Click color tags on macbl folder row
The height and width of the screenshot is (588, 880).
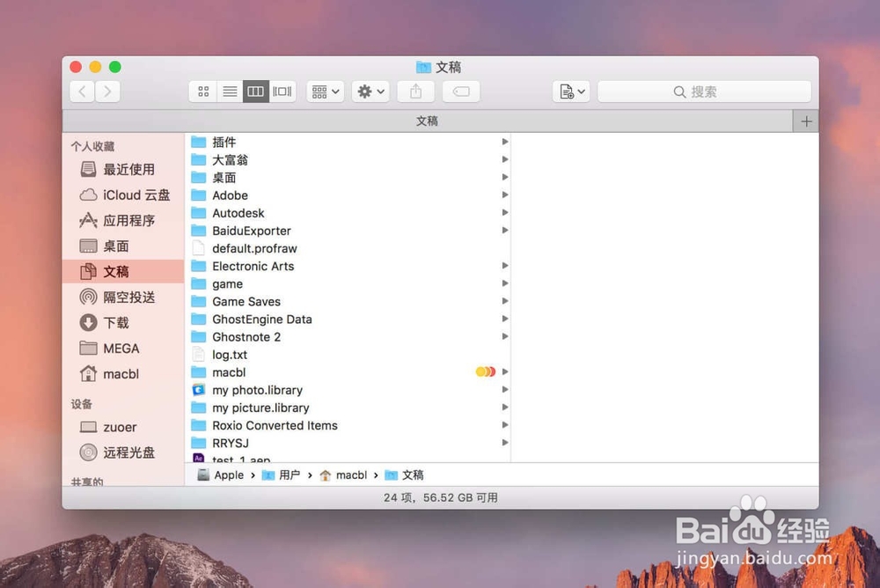pos(486,371)
